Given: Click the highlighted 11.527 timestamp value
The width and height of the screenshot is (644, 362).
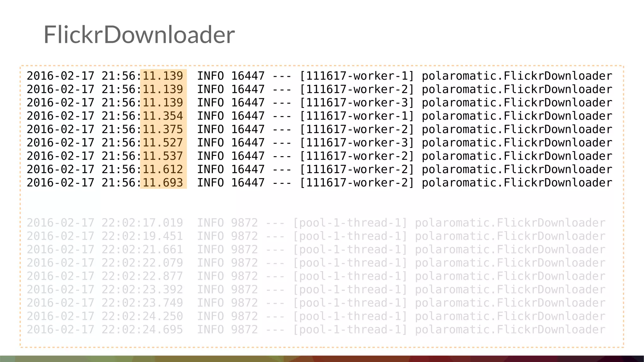Looking at the screenshot, I should 163,143.
